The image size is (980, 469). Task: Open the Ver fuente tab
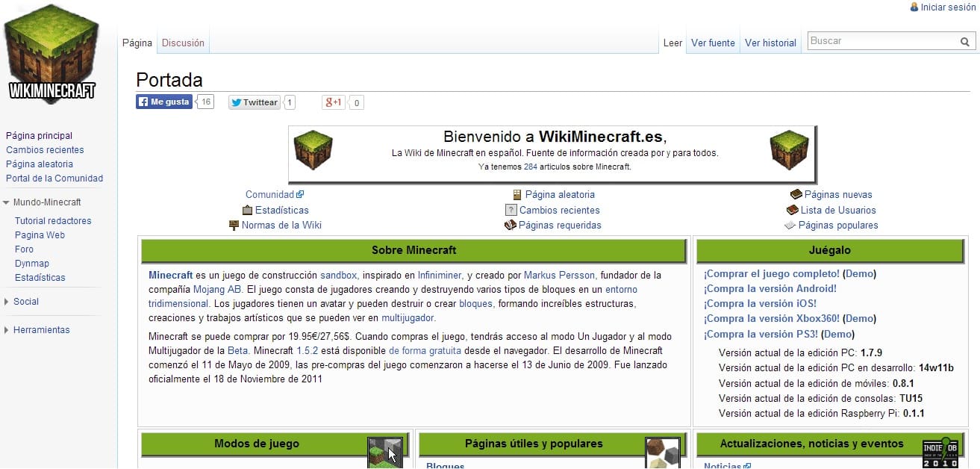(713, 43)
